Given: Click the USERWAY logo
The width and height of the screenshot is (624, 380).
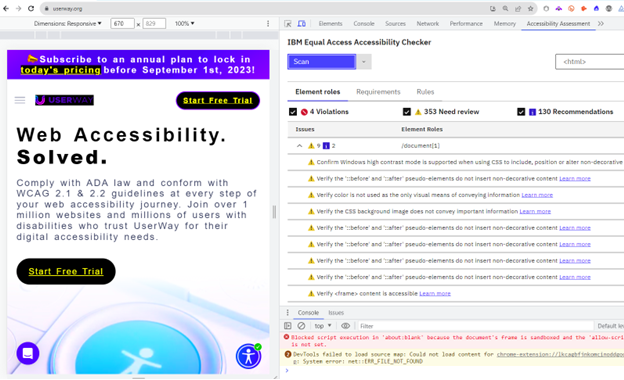Looking at the screenshot, I should click(64, 100).
